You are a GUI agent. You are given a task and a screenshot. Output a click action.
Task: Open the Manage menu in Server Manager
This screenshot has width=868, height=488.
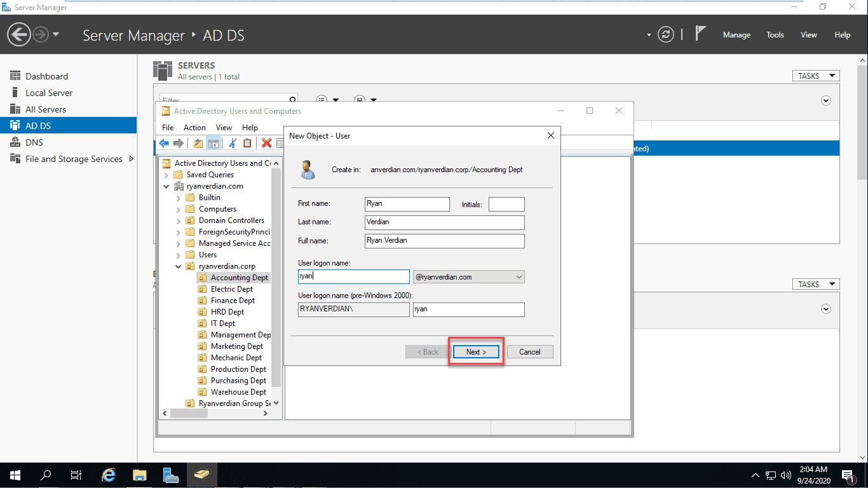point(736,35)
